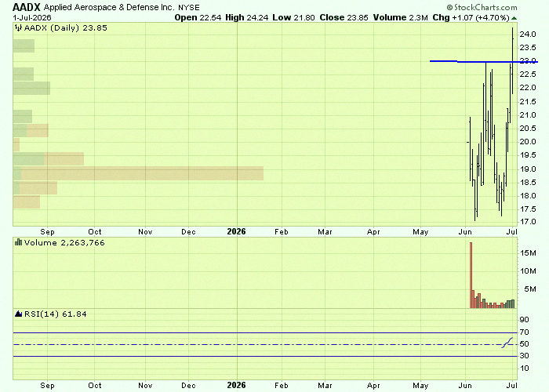Click the AADX (Daily) 23.85 legend label
The height and width of the screenshot is (392, 549).
65,27
